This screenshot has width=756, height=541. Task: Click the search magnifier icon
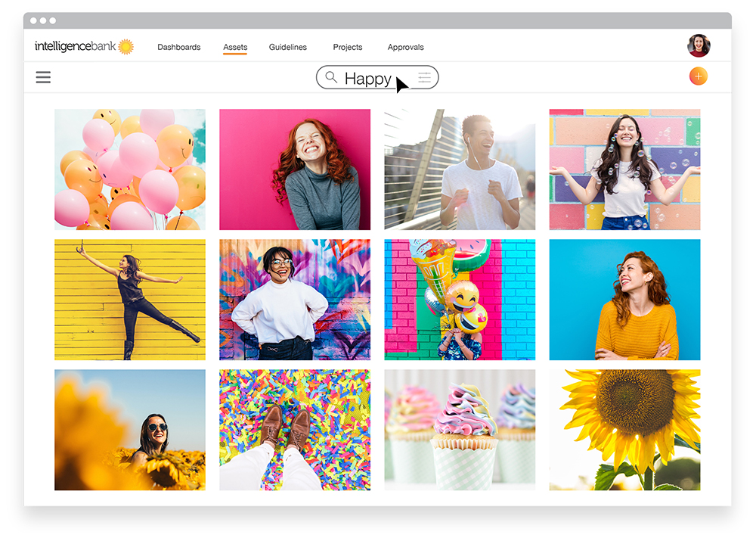coord(331,77)
